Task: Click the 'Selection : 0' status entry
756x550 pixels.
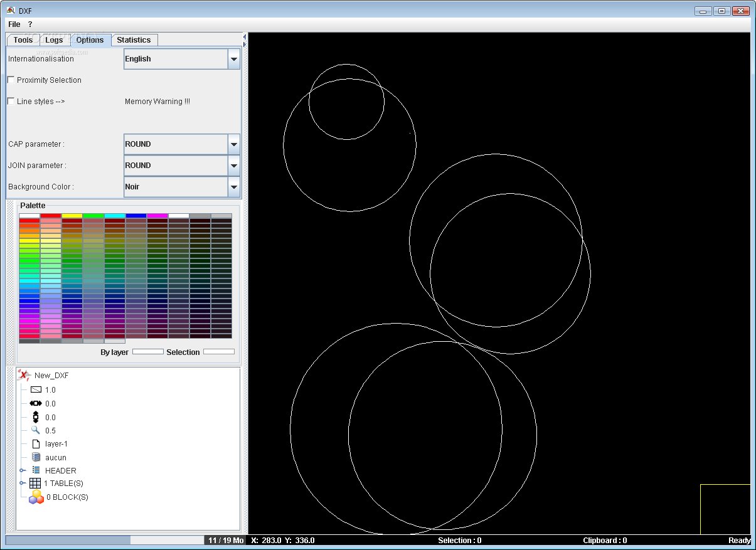Action: click(x=460, y=541)
